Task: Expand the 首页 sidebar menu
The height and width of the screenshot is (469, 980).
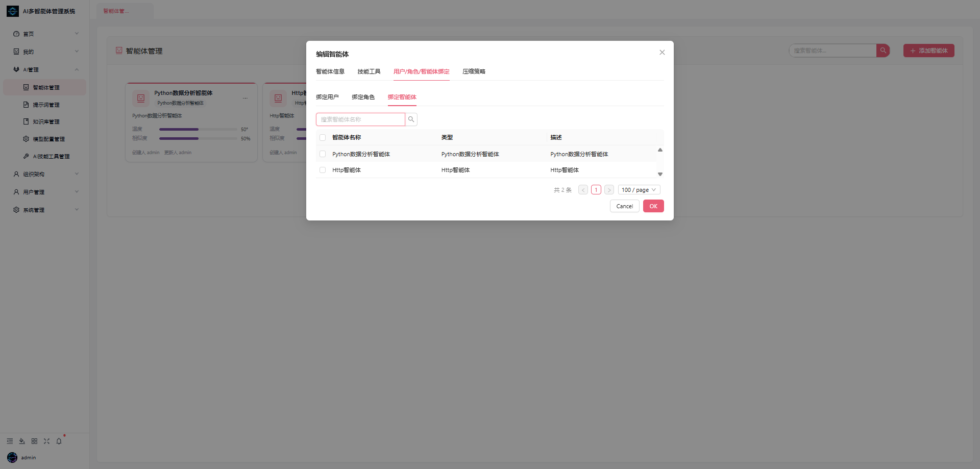Action: point(45,34)
